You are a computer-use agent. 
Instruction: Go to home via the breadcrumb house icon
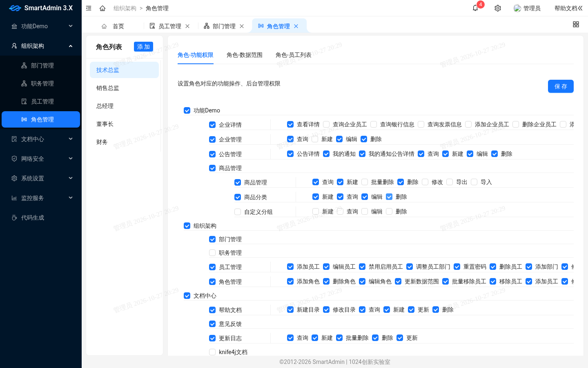click(x=102, y=8)
